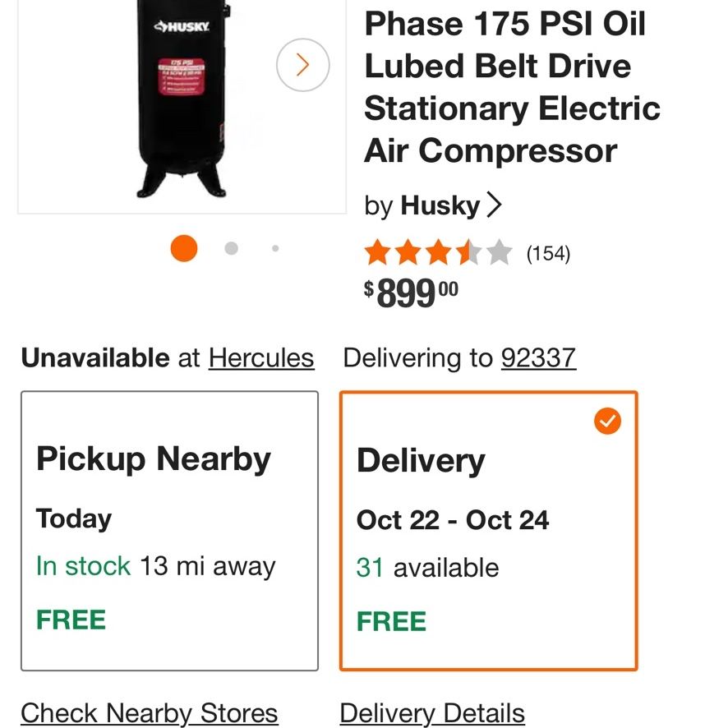Click the Husky logo on compressor image
This screenshot has height=728, width=728.
click(x=182, y=26)
